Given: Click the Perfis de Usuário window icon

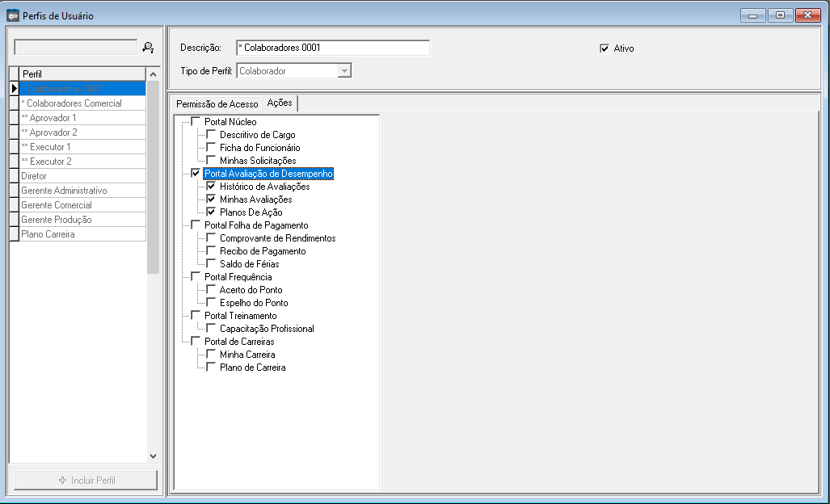Looking at the screenshot, I should click(x=13, y=15).
